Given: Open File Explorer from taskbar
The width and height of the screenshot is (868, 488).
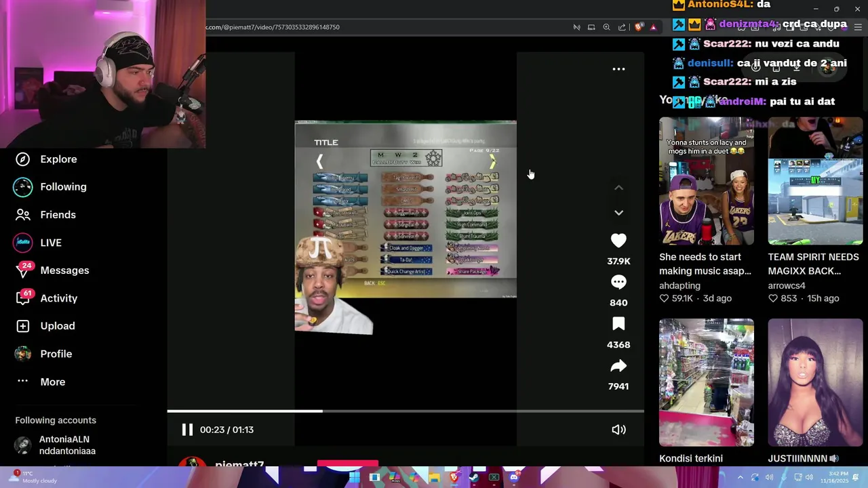Looking at the screenshot, I should click(x=434, y=478).
